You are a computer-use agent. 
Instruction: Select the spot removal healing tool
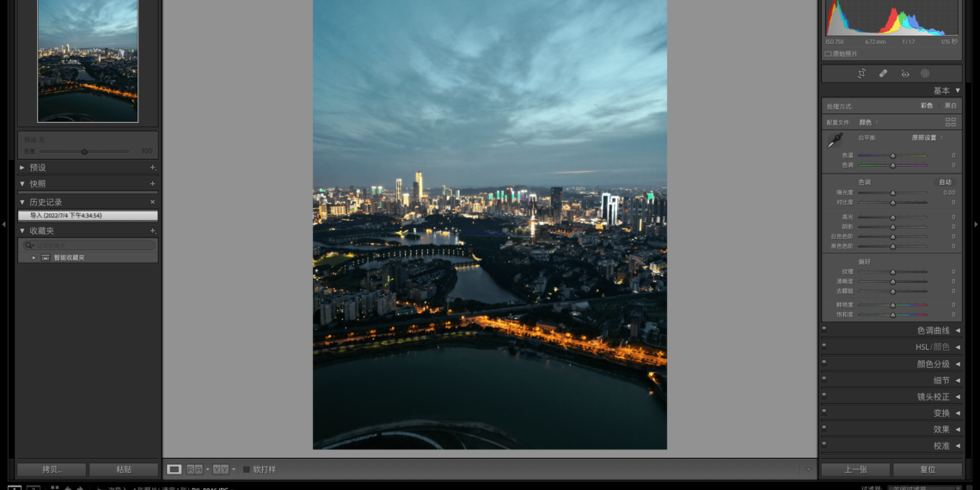tap(883, 73)
